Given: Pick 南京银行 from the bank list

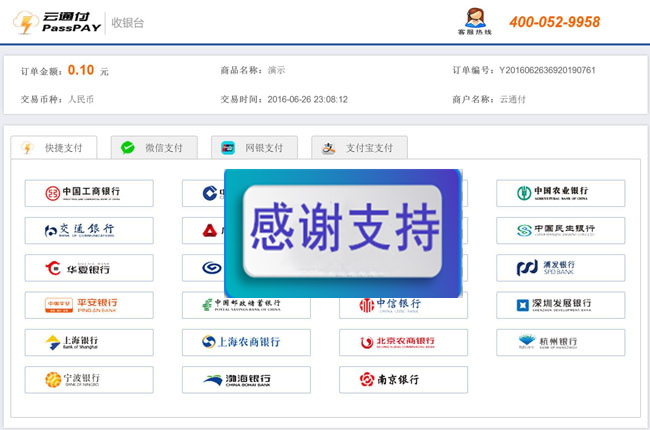Looking at the screenshot, I should (x=403, y=380).
